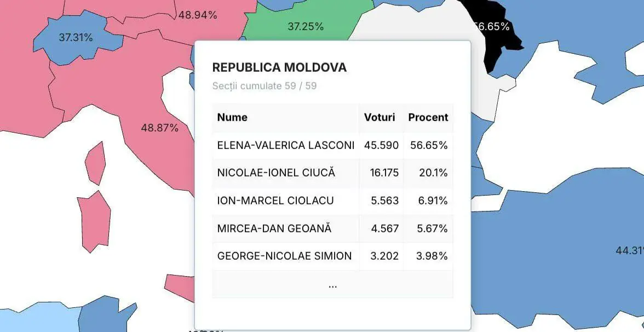Select the Mircea-Dan Geoană row
This screenshot has width=644, height=332.
[x=333, y=228]
